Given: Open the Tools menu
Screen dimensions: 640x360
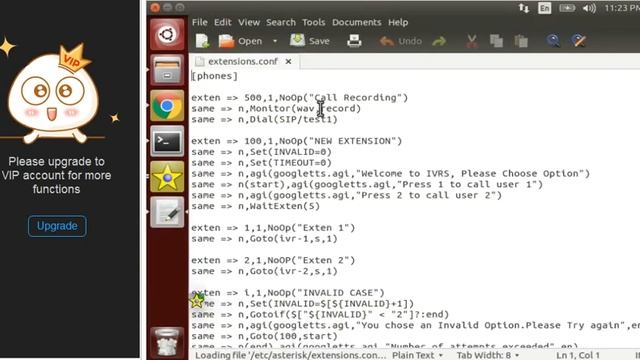Looking at the screenshot, I should pos(313,22).
